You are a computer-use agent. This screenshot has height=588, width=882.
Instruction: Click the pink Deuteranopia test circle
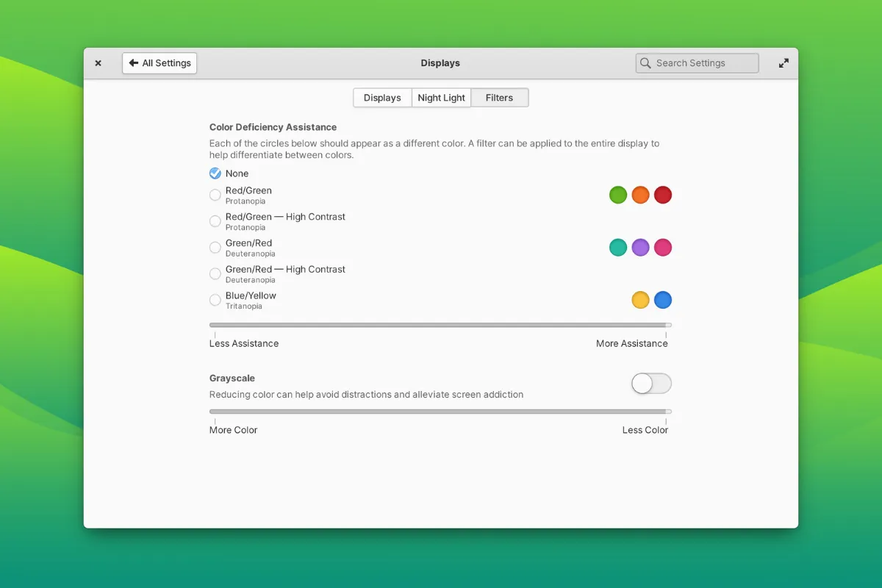663,248
